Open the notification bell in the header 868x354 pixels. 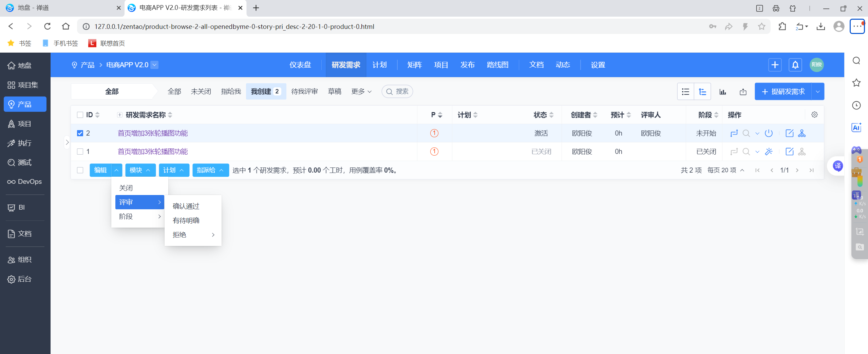(x=795, y=65)
